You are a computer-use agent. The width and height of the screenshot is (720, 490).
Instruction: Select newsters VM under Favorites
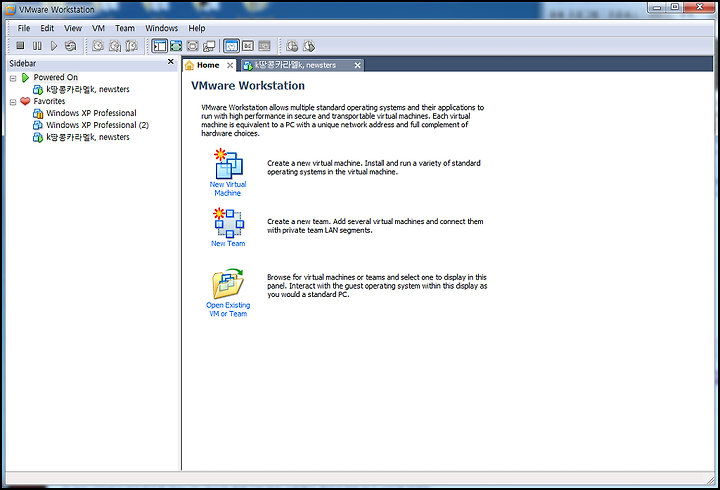pyautogui.click(x=88, y=137)
